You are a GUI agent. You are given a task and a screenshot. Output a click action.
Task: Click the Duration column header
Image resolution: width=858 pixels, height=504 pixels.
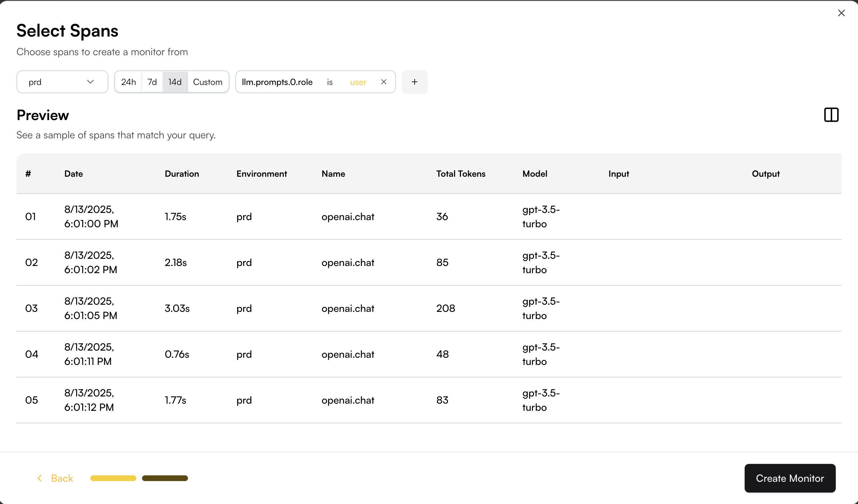182,174
